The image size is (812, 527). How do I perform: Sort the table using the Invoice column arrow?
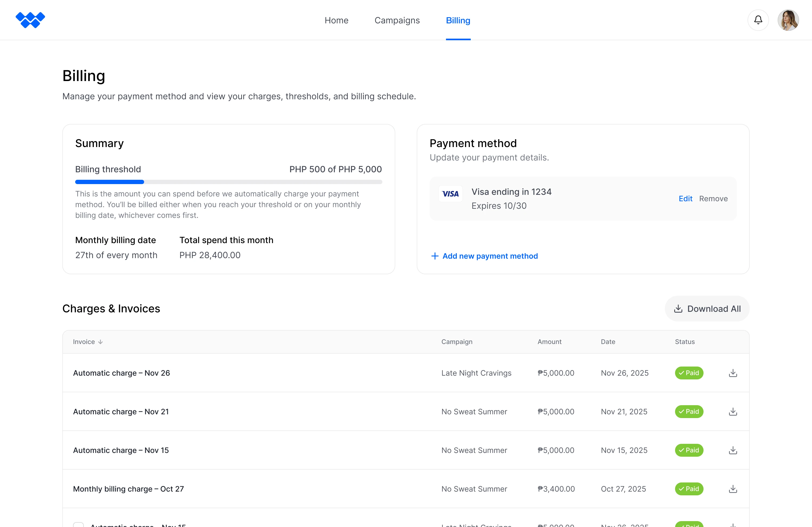pyautogui.click(x=101, y=342)
